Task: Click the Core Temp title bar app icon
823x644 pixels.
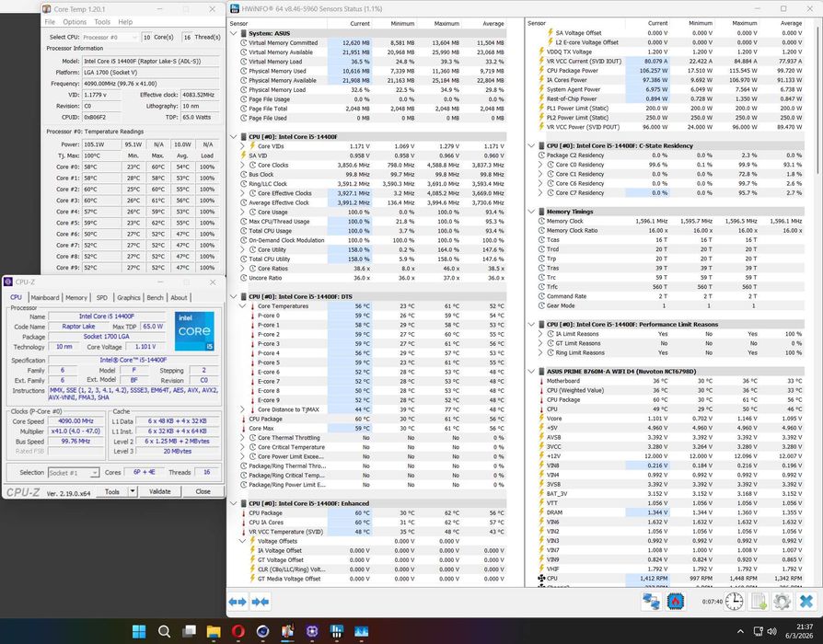Action: (47, 9)
